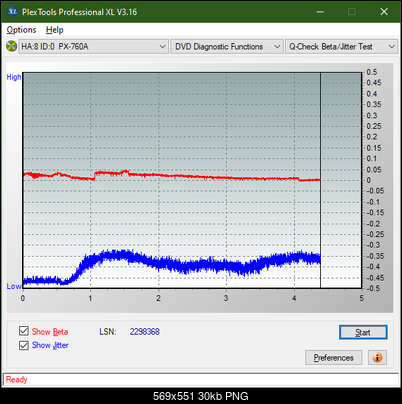Click the disc drive icon beside drive selector
Screen dimensions: 402x404
11,46
